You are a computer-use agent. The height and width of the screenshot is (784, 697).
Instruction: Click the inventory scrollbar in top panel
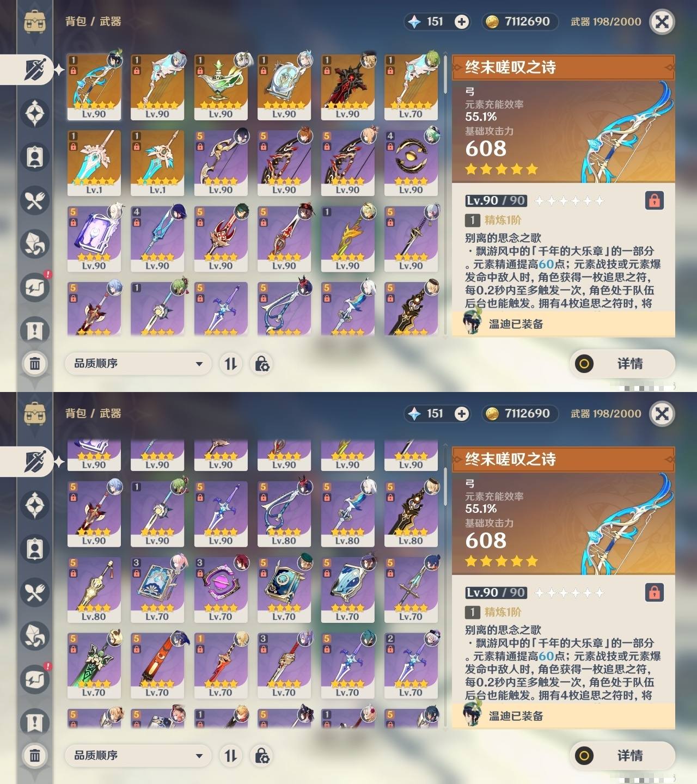[x=445, y=76]
